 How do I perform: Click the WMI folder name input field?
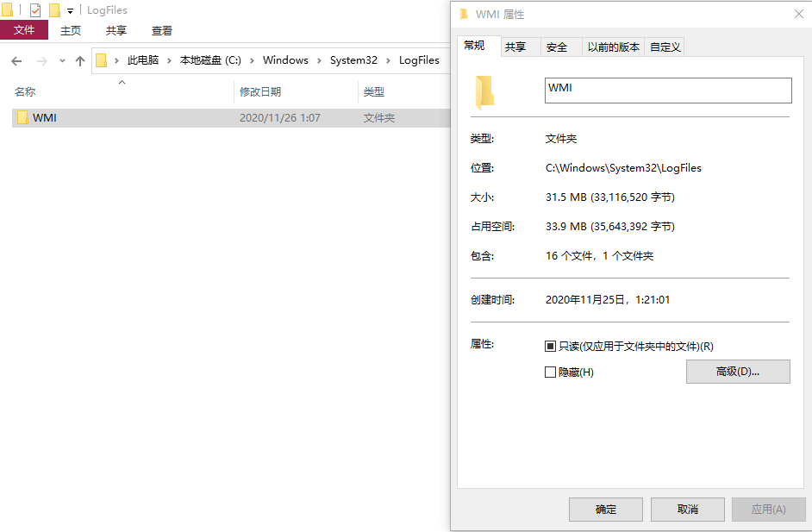point(668,91)
